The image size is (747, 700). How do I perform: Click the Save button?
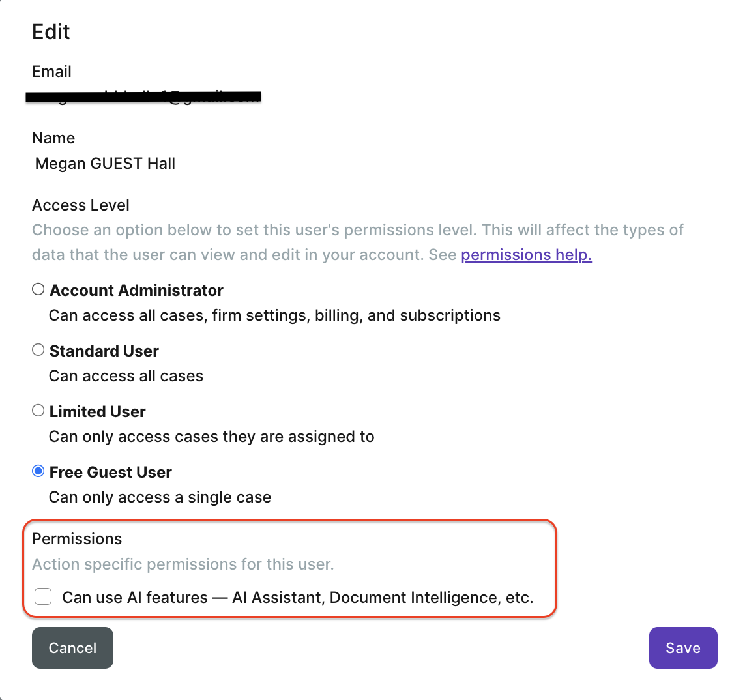(x=682, y=647)
